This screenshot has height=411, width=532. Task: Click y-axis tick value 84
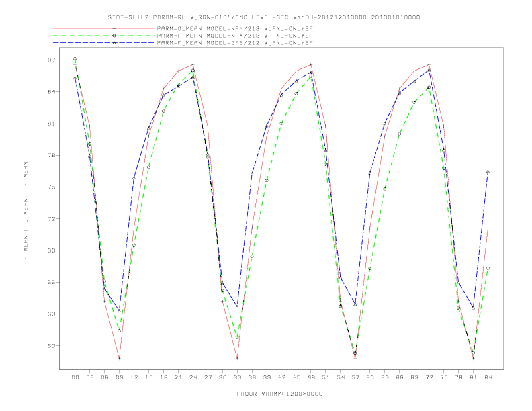coord(50,92)
